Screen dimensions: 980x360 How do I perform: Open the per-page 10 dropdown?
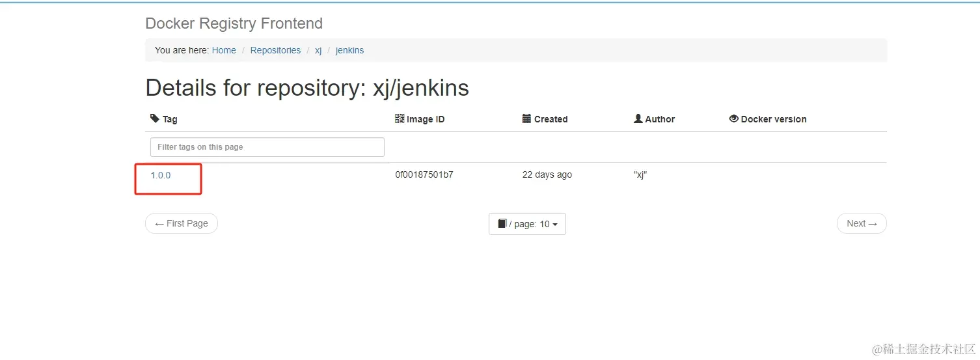pos(527,224)
